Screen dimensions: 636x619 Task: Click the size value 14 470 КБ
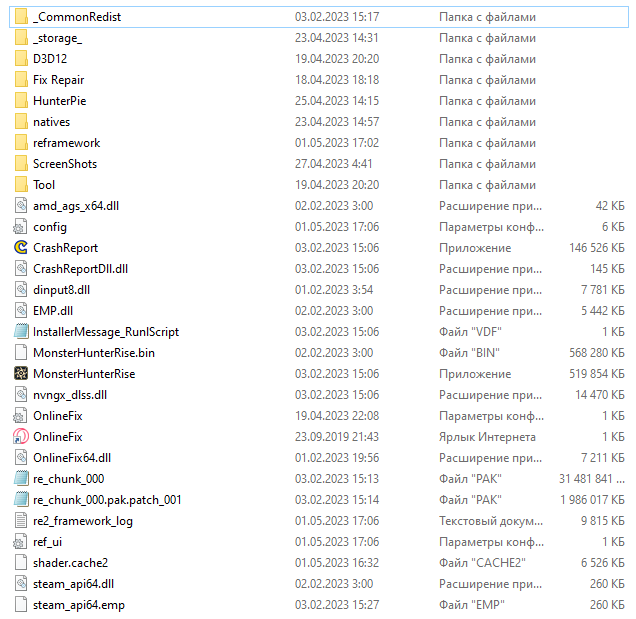600,395
